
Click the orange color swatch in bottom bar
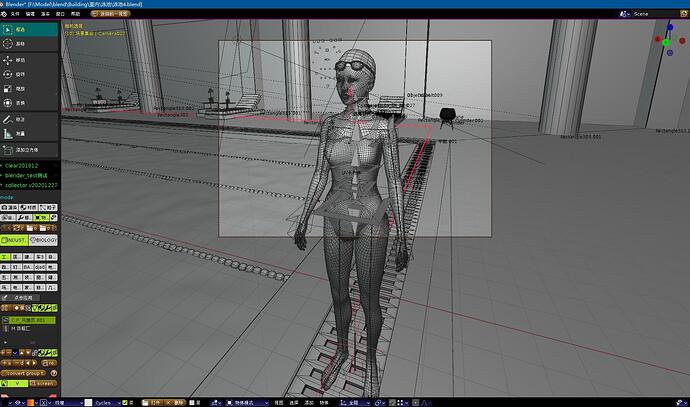click(x=30, y=403)
